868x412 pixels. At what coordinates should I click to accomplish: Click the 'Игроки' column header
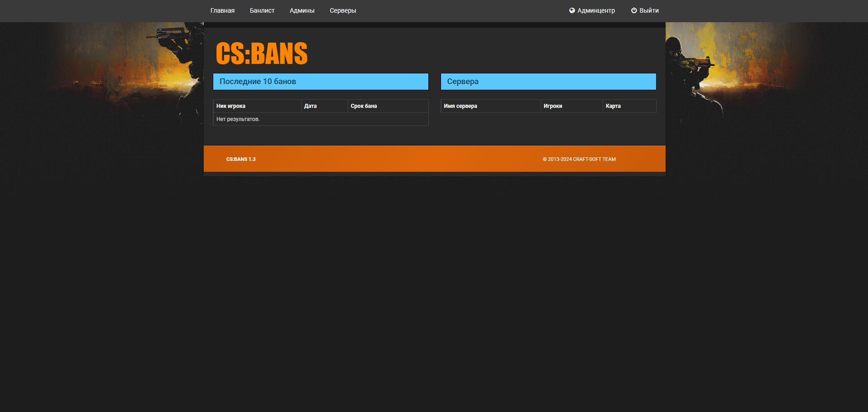pos(553,106)
